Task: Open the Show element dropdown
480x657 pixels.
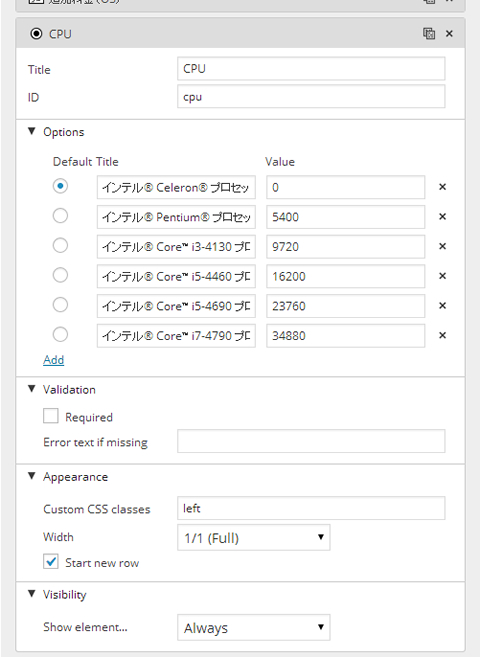Action: click(x=254, y=627)
